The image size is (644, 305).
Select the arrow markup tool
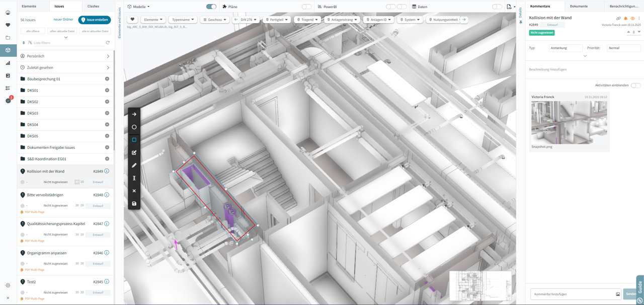(134, 114)
